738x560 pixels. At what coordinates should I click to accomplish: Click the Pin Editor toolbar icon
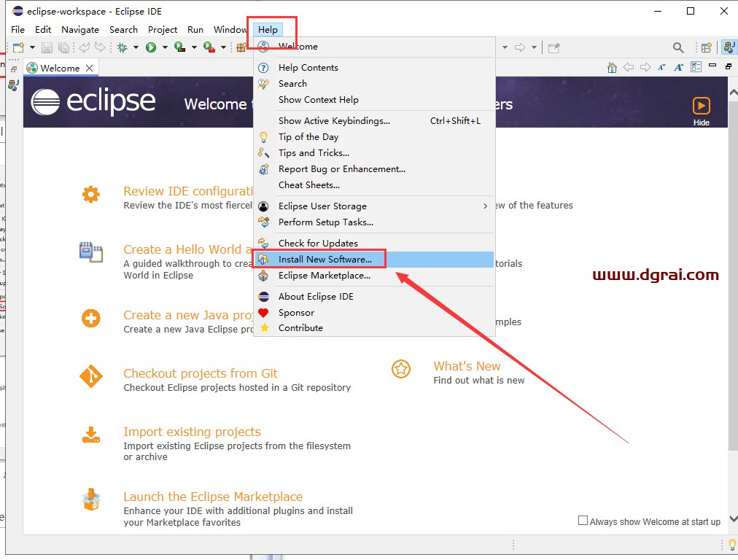click(x=554, y=47)
